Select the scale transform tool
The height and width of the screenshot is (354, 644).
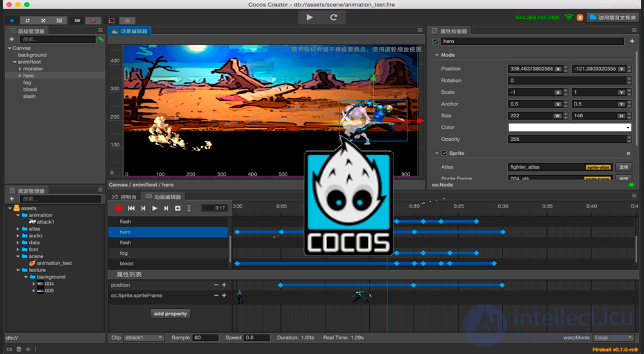click(44, 20)
